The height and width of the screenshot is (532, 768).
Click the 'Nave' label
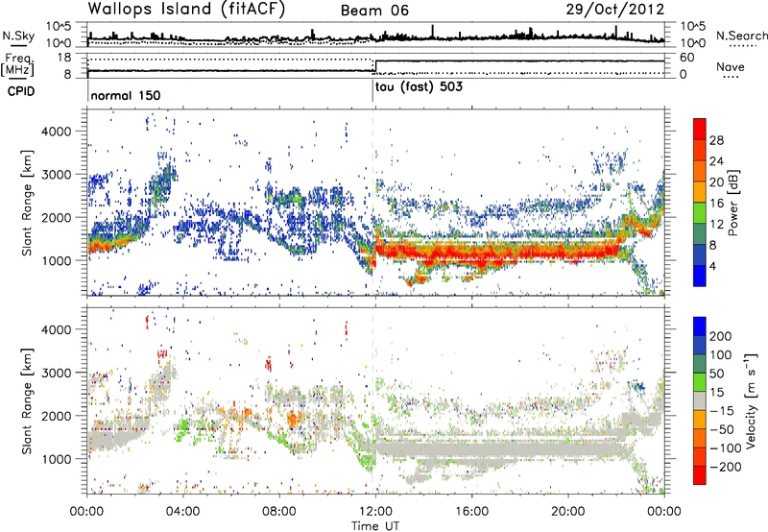point(731,67)
